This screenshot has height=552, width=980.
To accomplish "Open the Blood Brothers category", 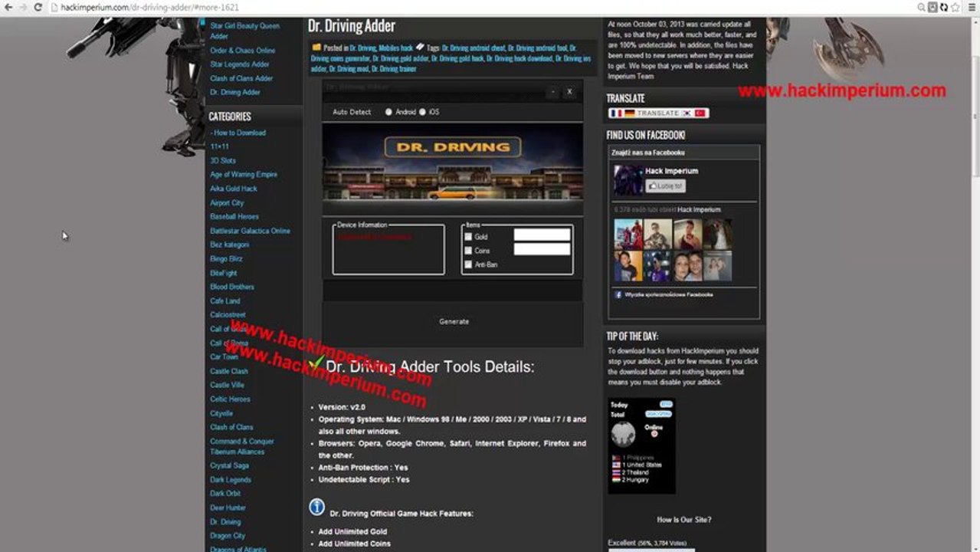I will (232, 287).
